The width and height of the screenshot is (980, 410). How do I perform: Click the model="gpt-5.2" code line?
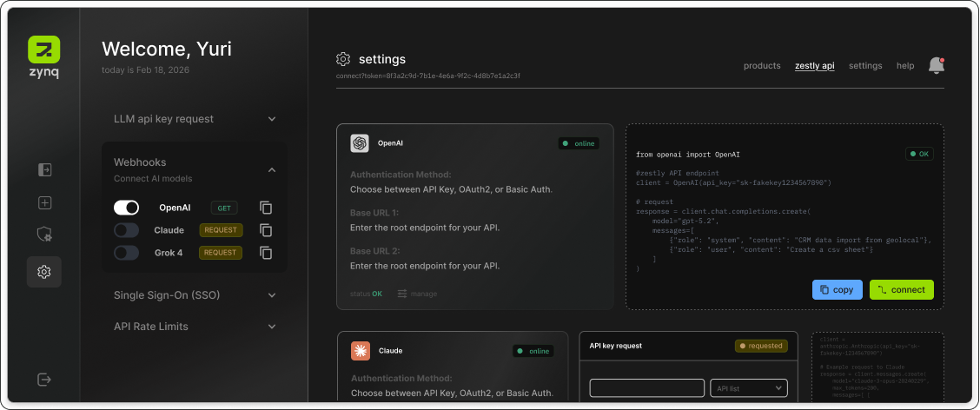tap(685, 221)
